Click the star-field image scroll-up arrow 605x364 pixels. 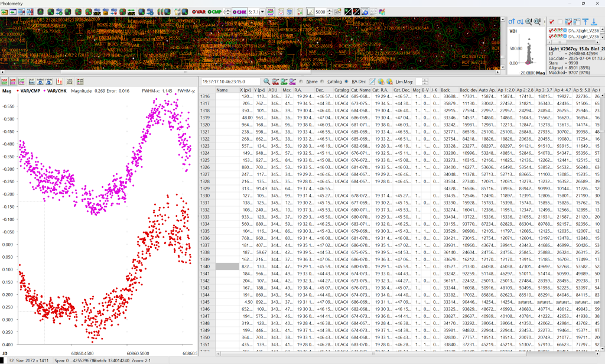pos(503,19)
